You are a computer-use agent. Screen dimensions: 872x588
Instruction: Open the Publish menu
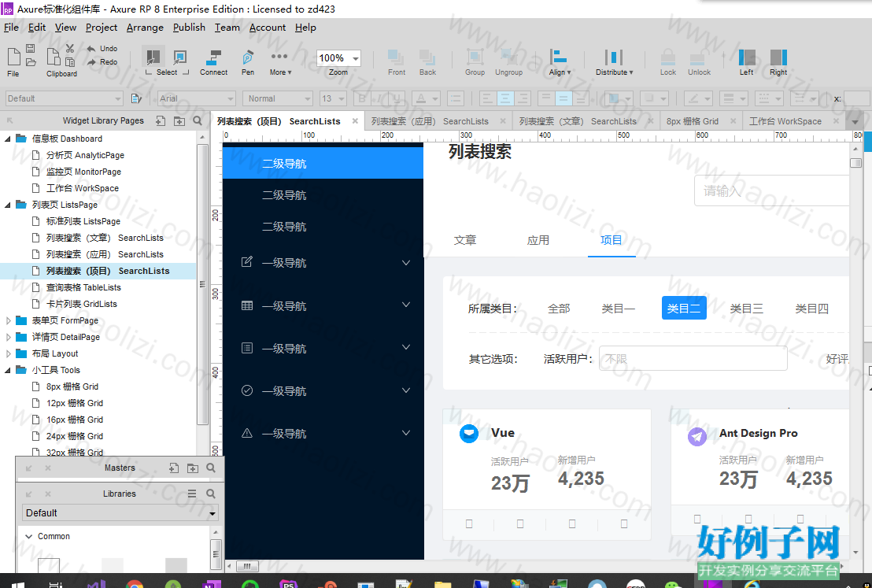(189, 28)
